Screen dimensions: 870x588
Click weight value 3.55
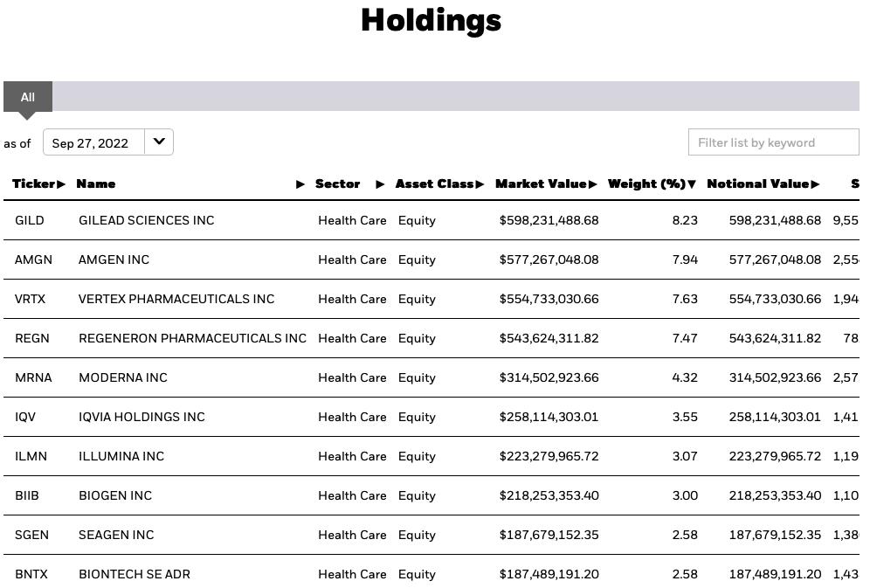point(685,417)
